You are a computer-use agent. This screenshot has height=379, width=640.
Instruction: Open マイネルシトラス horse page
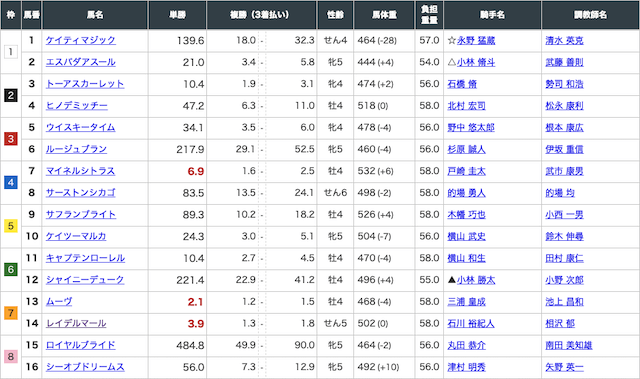click(80, 171)
